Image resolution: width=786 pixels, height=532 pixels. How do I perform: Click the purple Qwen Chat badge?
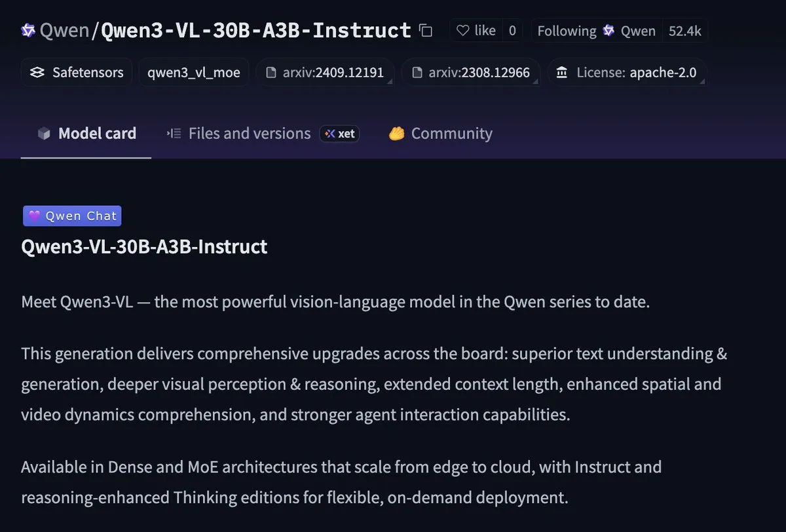coord(72,216)
